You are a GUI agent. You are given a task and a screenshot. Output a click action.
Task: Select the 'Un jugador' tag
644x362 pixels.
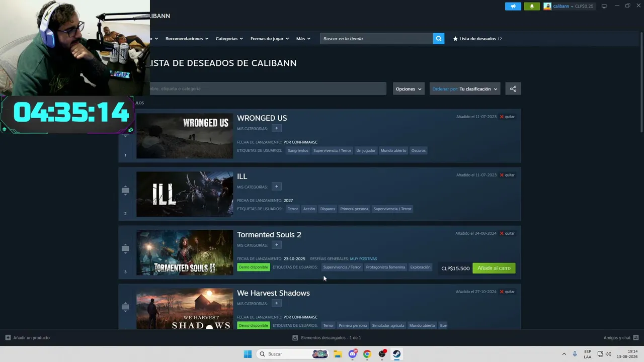coord(366,150)
